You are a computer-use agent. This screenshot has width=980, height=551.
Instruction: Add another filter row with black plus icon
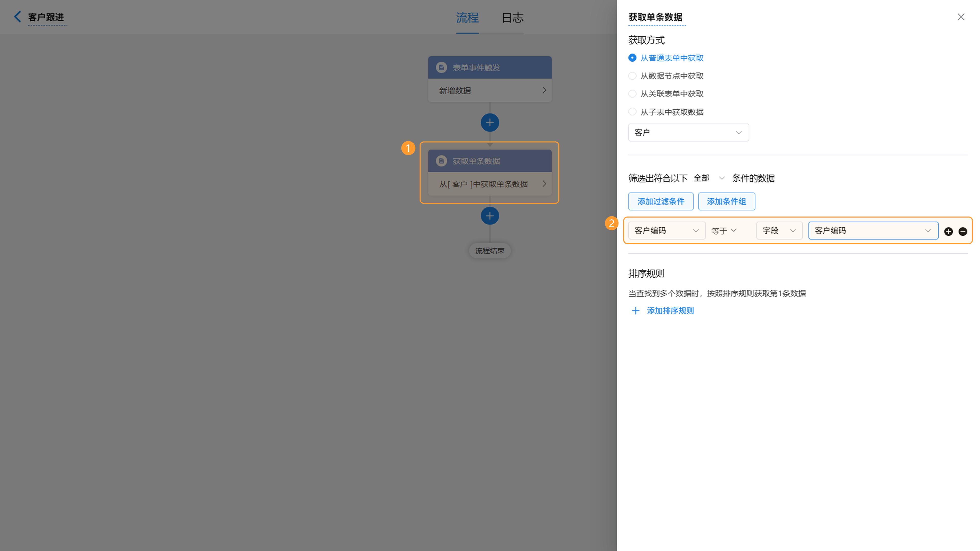pos(948,231)
